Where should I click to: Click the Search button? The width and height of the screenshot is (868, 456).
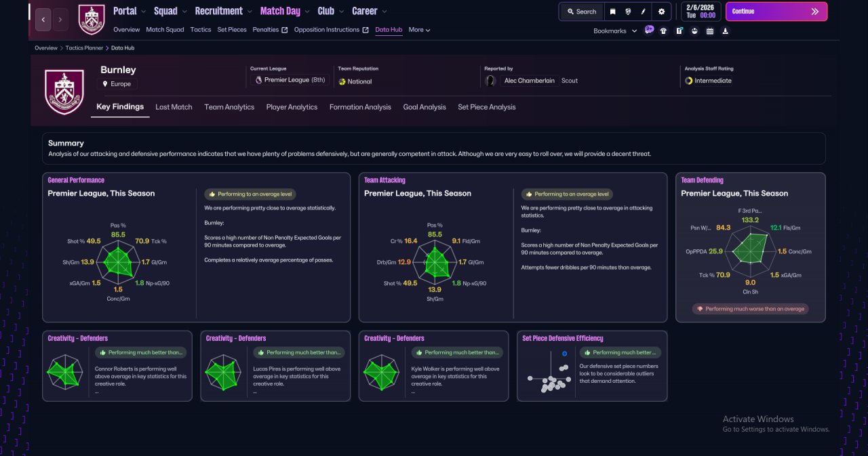click(x=582, y=12)
